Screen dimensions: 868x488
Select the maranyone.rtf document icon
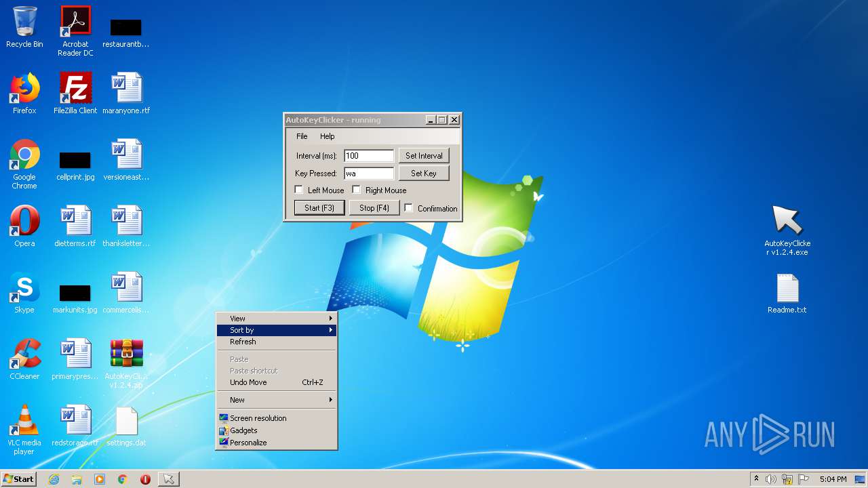[x=126, y=94]
